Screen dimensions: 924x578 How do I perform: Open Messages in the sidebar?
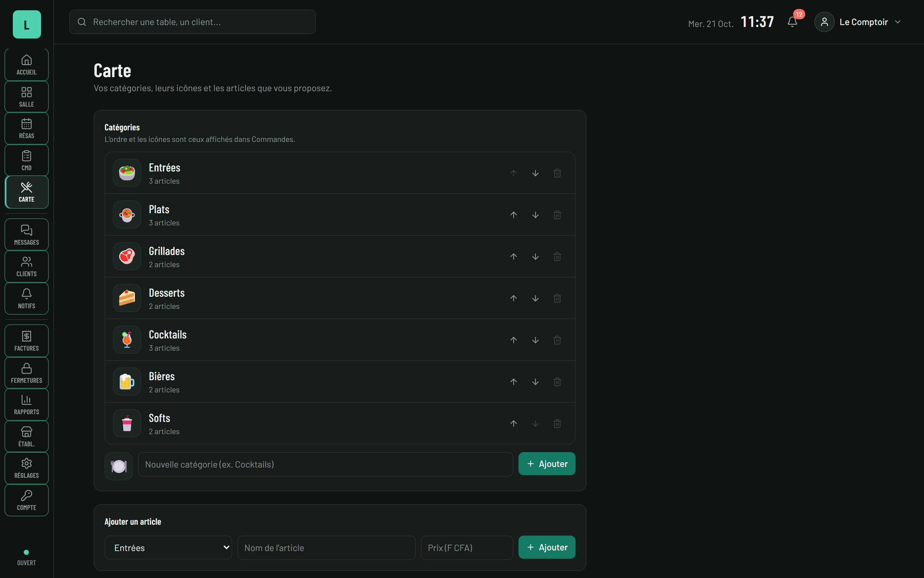tap(27, 235)
